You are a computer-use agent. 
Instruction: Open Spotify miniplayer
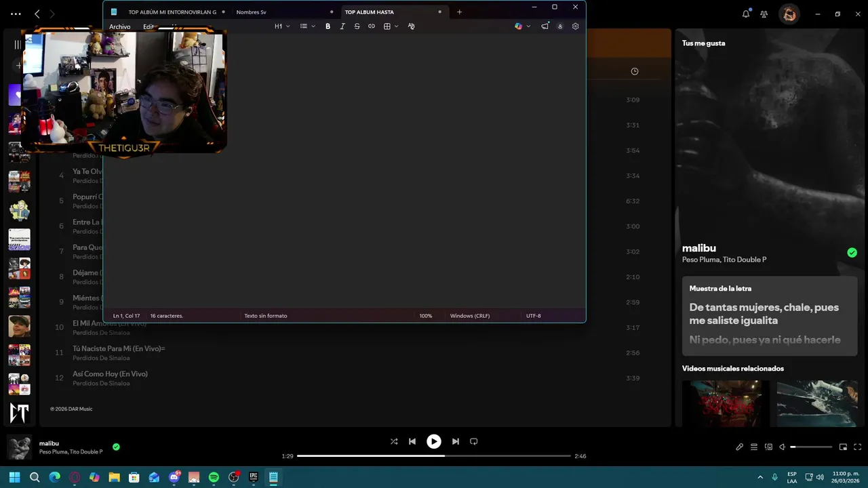coord(843,447)
